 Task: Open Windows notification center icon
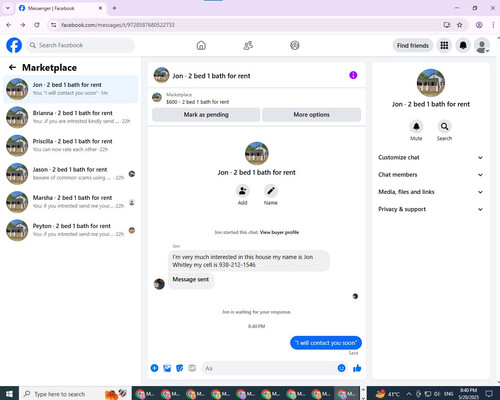tap(489, 394)
